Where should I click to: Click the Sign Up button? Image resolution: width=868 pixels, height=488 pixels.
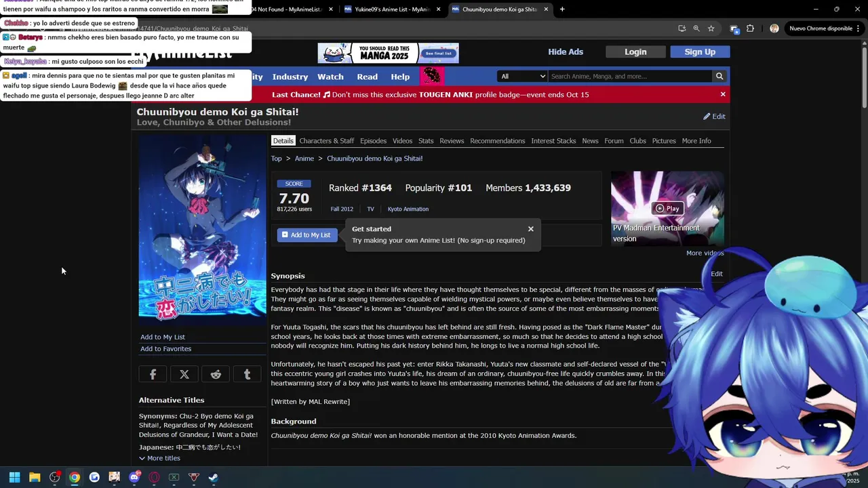tap(700, 52)
